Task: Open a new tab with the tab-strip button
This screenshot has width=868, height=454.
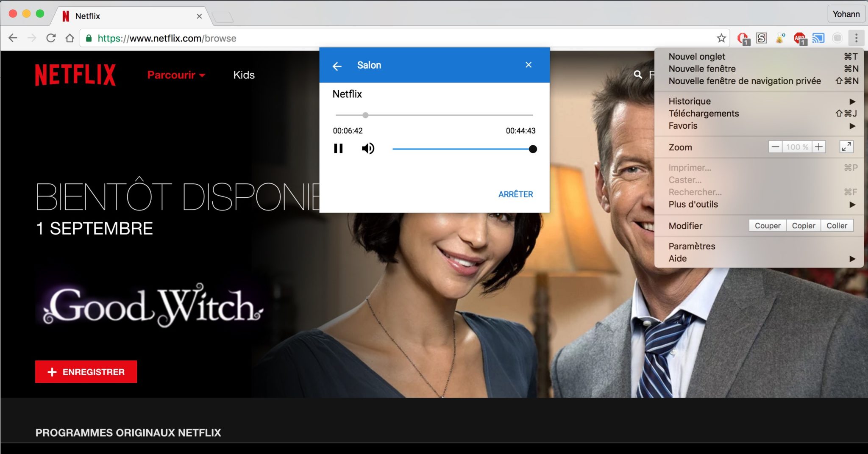Action: click(223, 17)
